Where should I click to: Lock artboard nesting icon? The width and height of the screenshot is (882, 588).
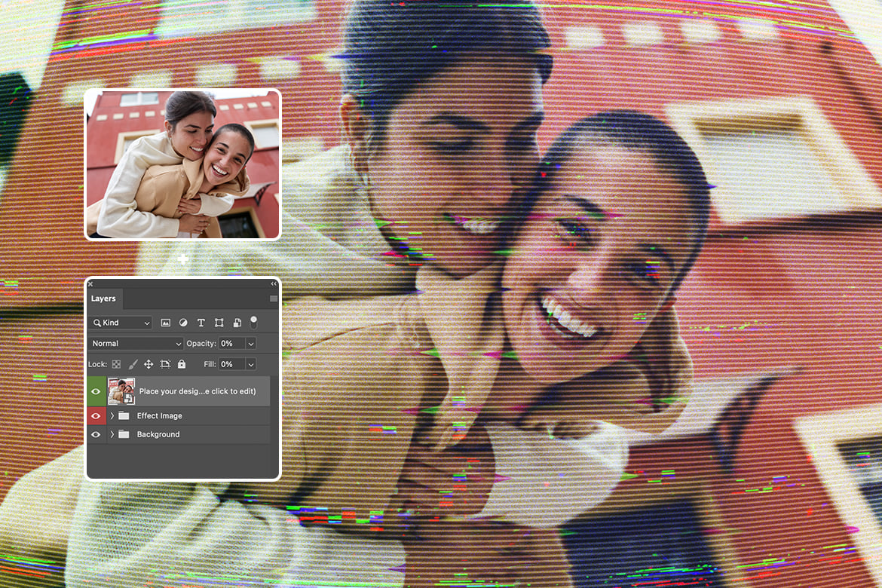tap(165, 364)
